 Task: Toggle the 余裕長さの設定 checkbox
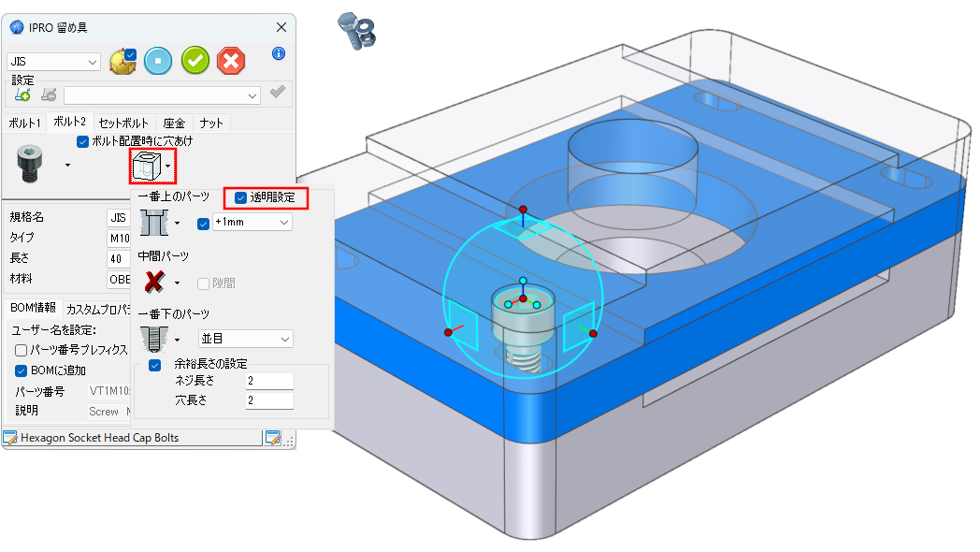pyautogui.click(x=155, y=365)
